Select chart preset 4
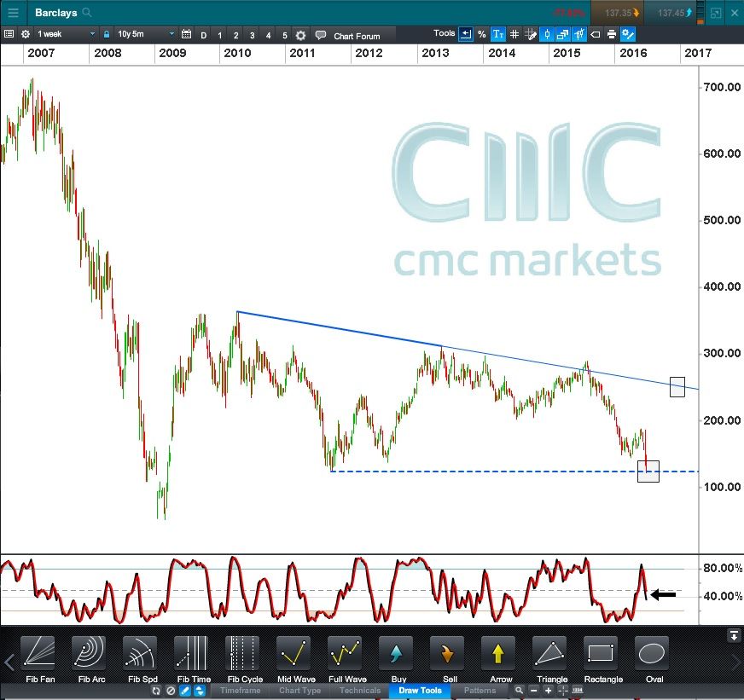The width and height of the screenshot is (744, 700). click(x=268, y=35)
